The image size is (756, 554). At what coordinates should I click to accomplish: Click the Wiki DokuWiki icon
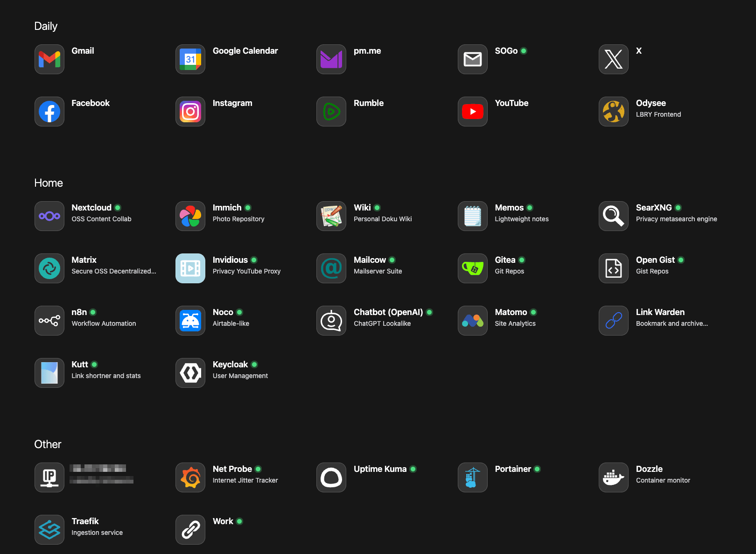(331, 216)
